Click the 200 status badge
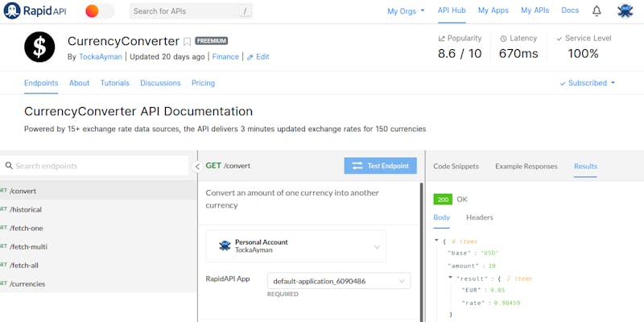This screenshot has width=644, height=322. pos(443,199)
